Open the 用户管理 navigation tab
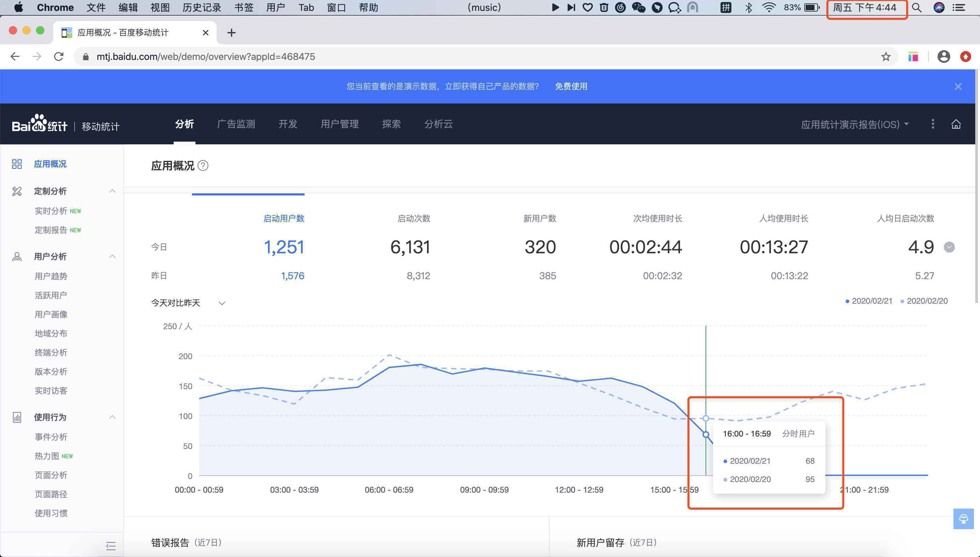 coord(340,124)
